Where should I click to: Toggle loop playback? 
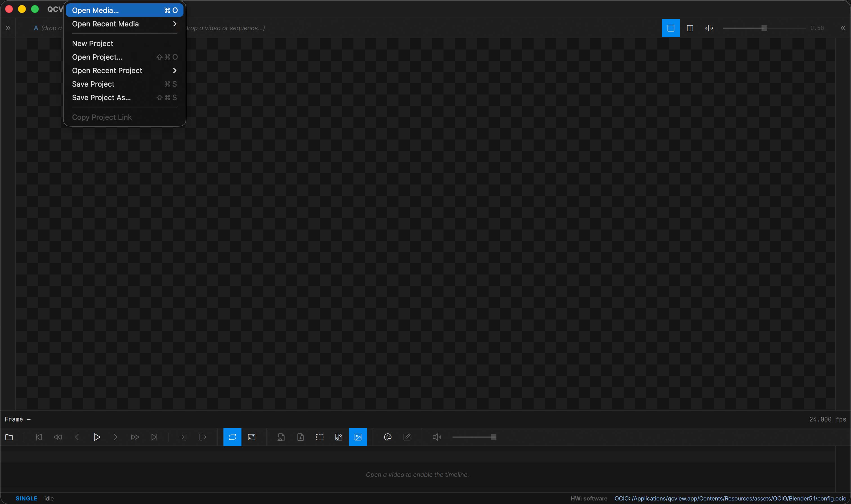tap(232, 437)
